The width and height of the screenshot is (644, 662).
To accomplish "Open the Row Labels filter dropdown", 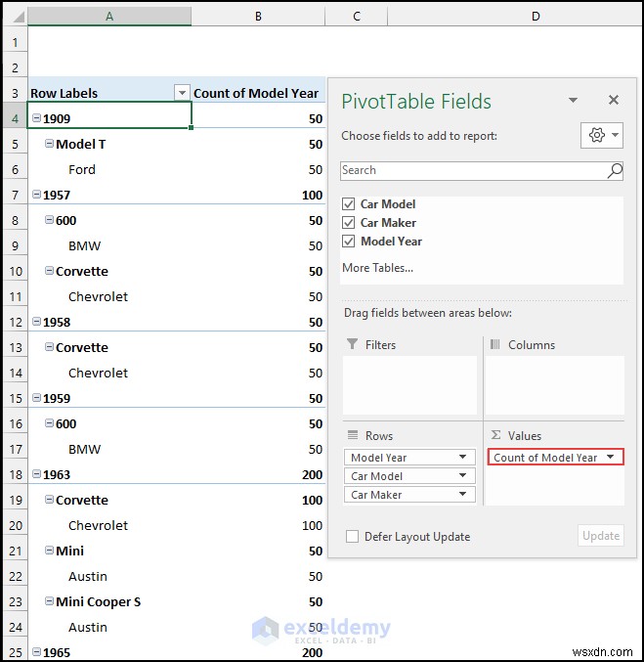I will [x=182, y=93].
